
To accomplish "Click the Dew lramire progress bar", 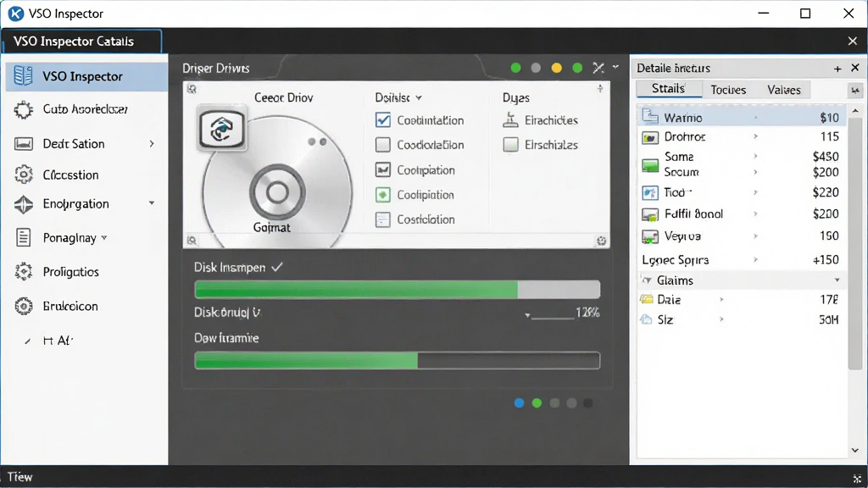I will (x=398, y=361).
